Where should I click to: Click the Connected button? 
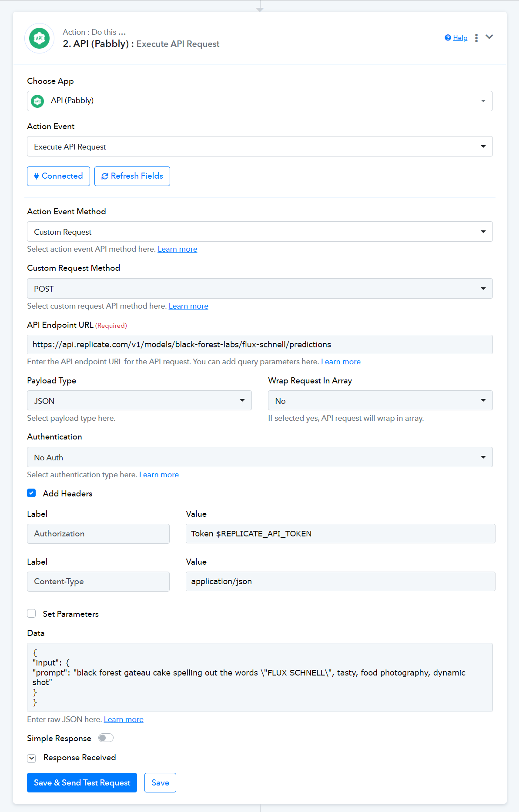click(x=58, y=176)
